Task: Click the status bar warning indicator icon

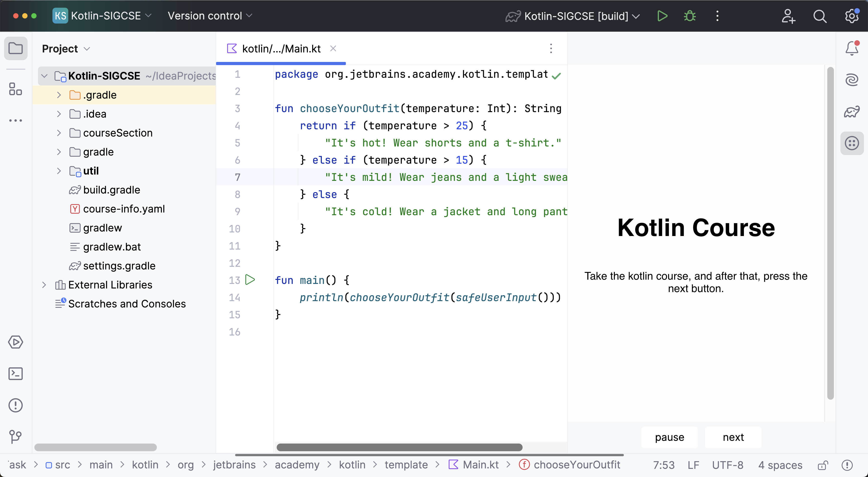Action: (847, 465)
